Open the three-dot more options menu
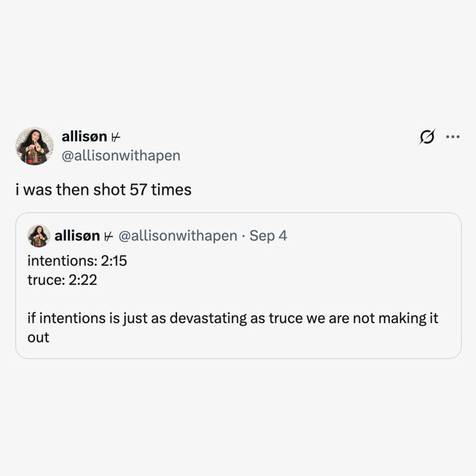Image resolution: width=476 pixels, height=476 pixels. [453, 137]
